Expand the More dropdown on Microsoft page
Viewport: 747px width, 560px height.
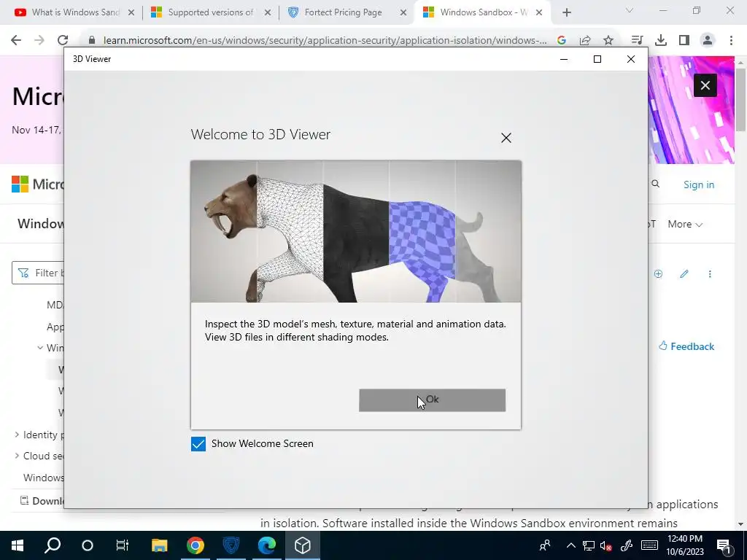click(685, 225)
